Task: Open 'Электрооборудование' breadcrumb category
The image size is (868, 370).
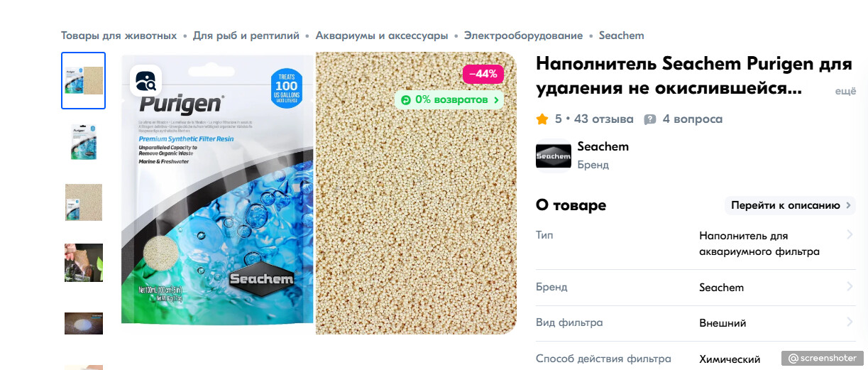Action: (523, 36)
